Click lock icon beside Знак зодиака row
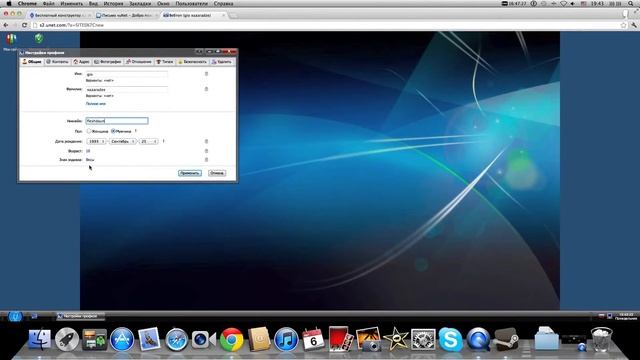Image resolution: width=640 pixels, height=360 pixels. tap(206, 160)
